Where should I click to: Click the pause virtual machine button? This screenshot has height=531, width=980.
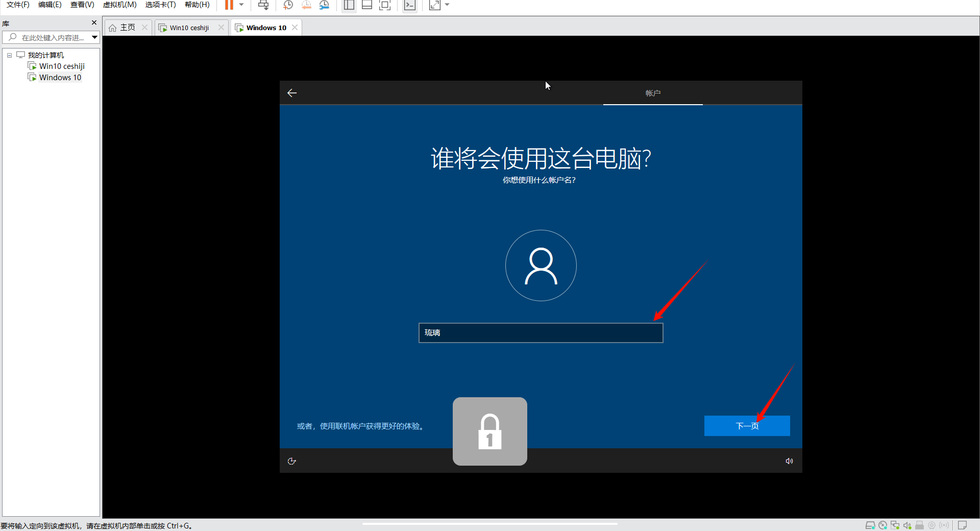pos(229,5)
